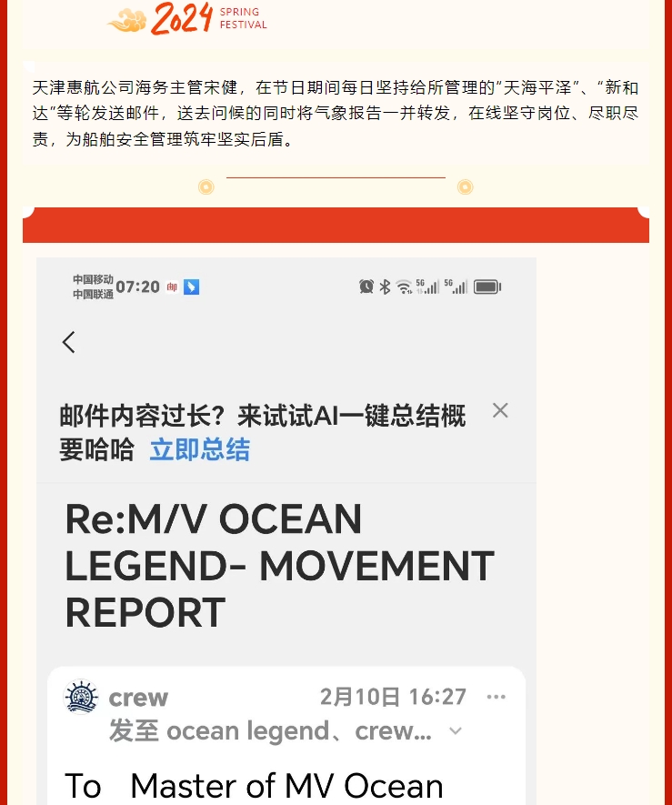Click the 发至 ocean legend recipients line
Image resolution: width=672 pixels, height=805 pixels.
271,731
